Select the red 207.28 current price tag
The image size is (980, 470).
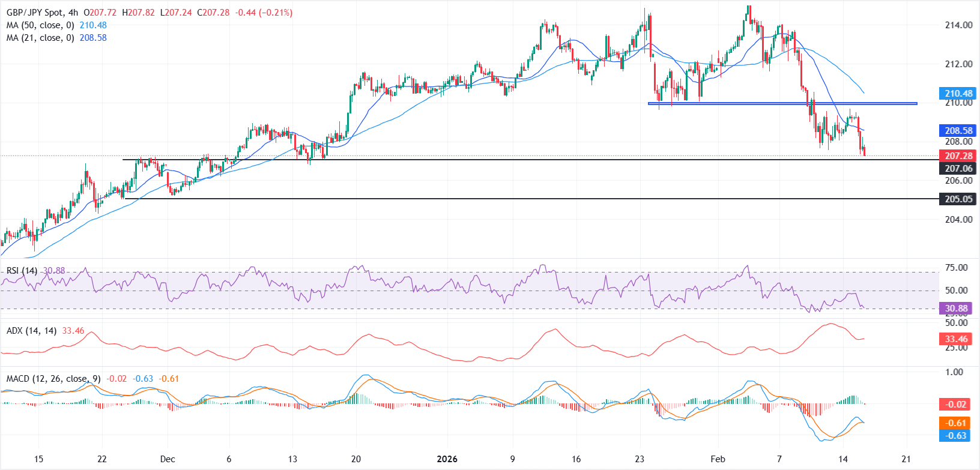(x=958, y=155)
